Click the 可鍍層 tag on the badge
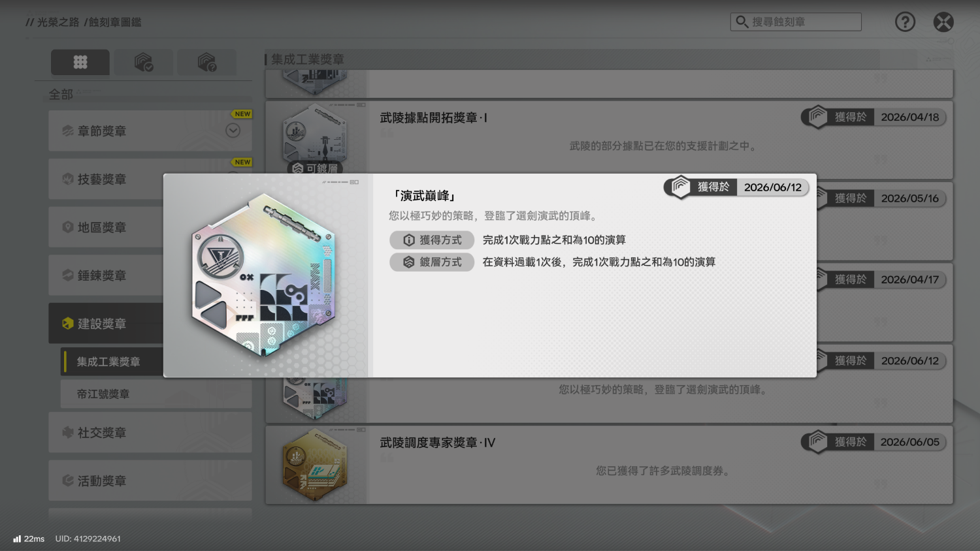980x551 pixels. [316, 168]
